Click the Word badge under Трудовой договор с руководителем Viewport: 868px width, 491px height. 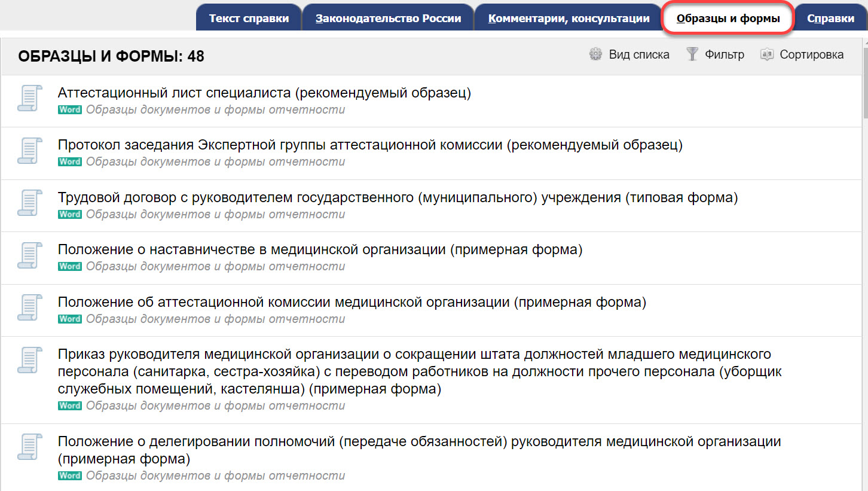70,215
